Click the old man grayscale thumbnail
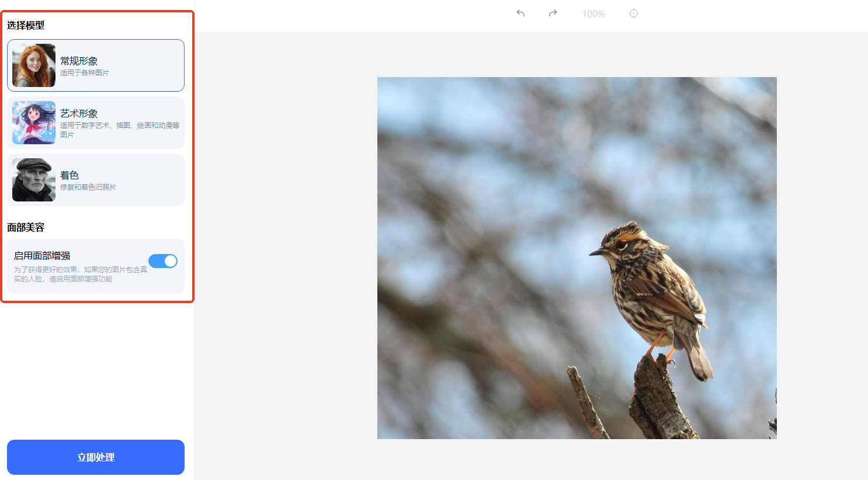This screenshot has height=480, width=868. point(34,180)
